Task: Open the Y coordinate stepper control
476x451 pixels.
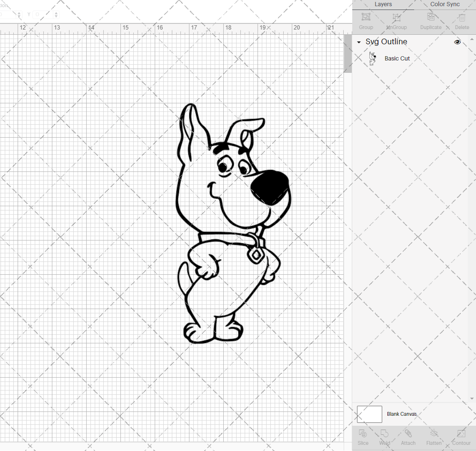Action: pyautogui.click(x=56, y=14)
